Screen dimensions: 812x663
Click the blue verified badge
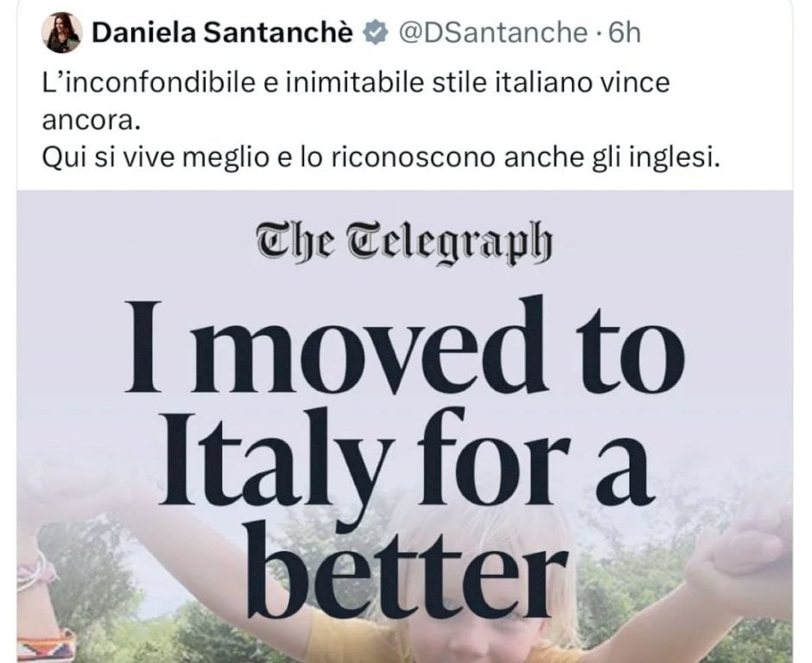pyautogui.click(x=372, y=34)
